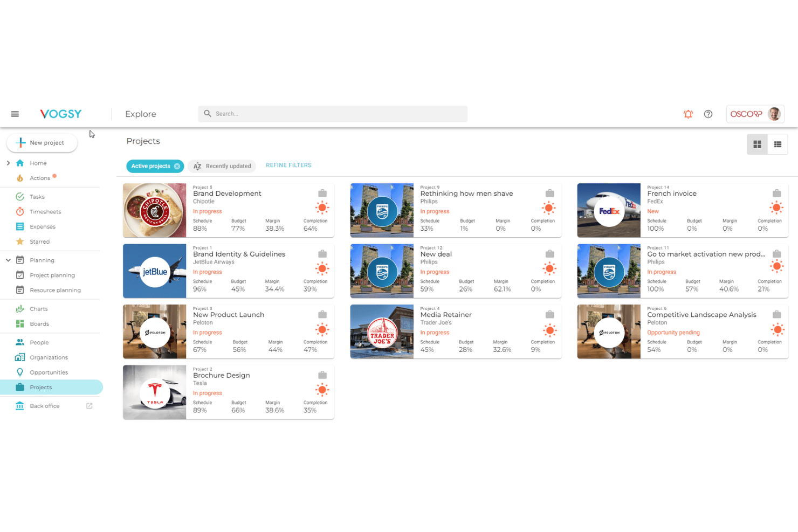Open the Go to market activation project title
798x532 pixels.
coord(706,254)
